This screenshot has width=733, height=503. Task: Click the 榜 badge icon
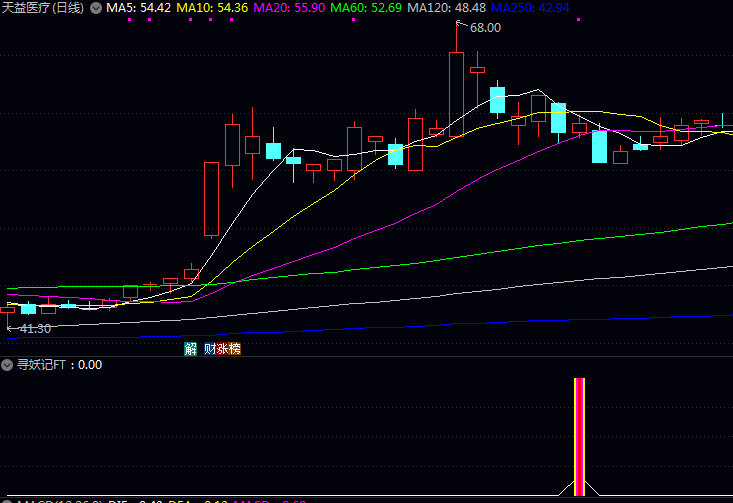pyautogui.click(x=235, y=349)
